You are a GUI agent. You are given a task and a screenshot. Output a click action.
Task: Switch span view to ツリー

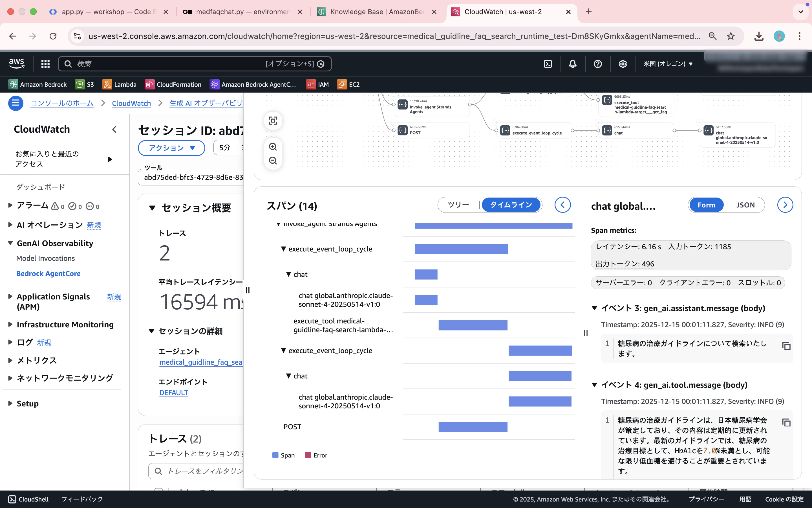point(458,205)
